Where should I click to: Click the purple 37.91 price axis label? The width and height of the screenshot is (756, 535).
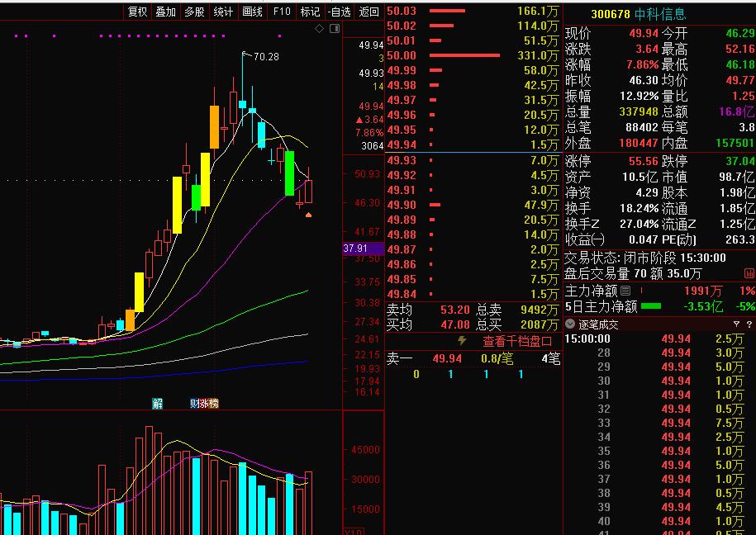pos(363,249)
